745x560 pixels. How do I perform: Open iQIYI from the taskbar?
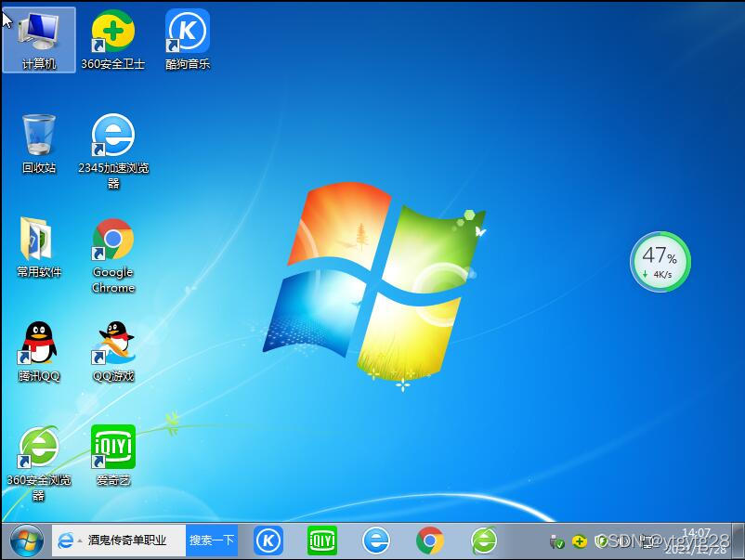pos(322,540)
